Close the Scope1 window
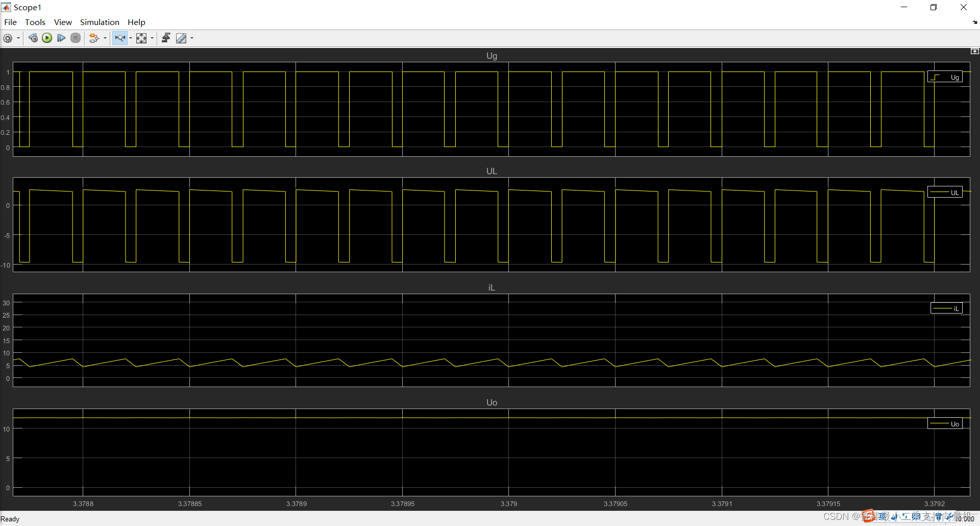The image size is (980, 526). [964, 7]
